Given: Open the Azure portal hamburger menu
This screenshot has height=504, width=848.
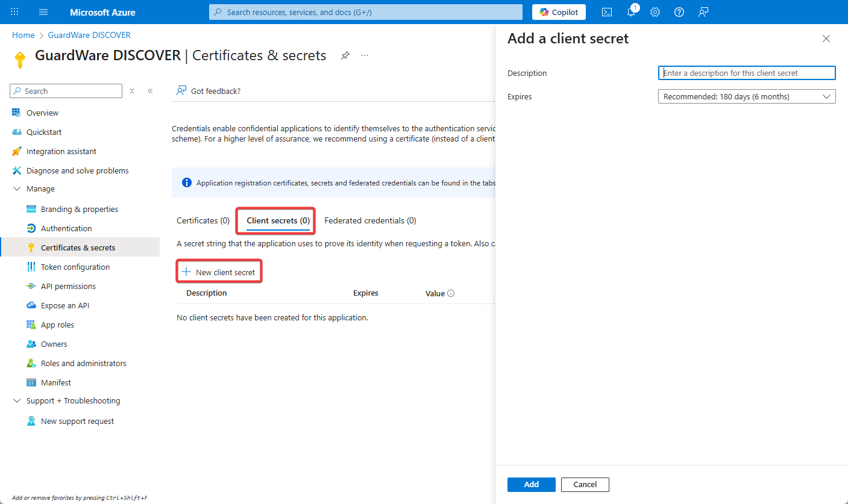Looking at the screenshot, I should point(43,12).
